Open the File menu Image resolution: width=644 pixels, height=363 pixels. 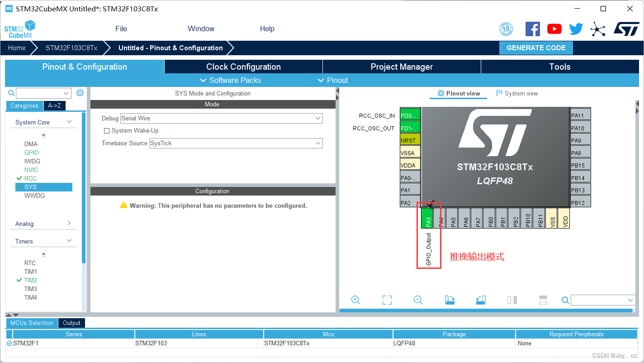click(x=121, y=29)
